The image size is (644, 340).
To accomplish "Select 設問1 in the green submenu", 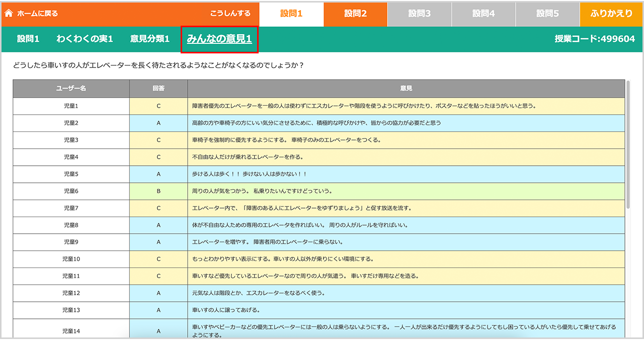I will click(x=28, y=39).
